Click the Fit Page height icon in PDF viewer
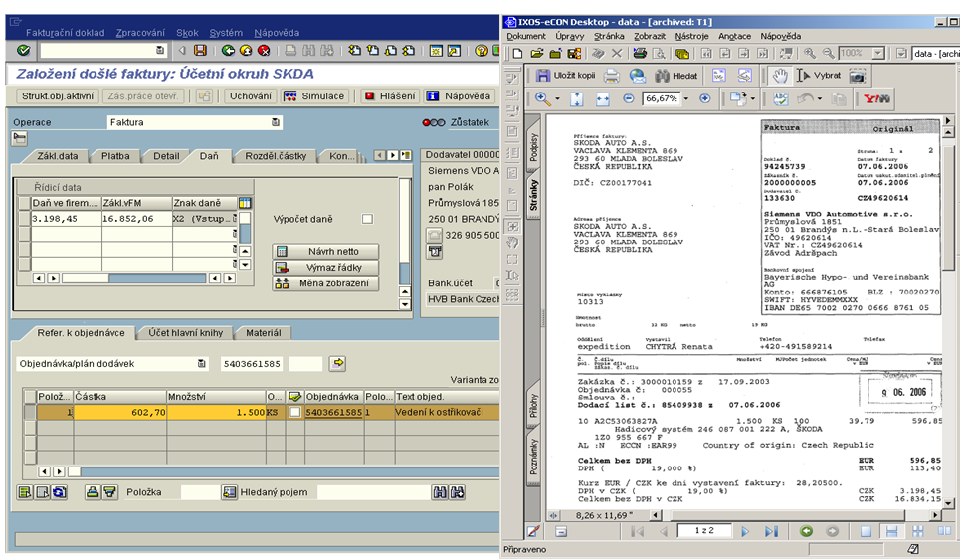965x560 pixels. [577, 98]
